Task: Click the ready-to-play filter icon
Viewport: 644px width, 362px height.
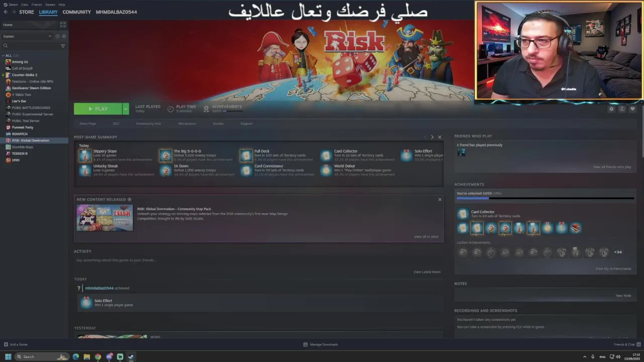Action: tap(63, 36)
